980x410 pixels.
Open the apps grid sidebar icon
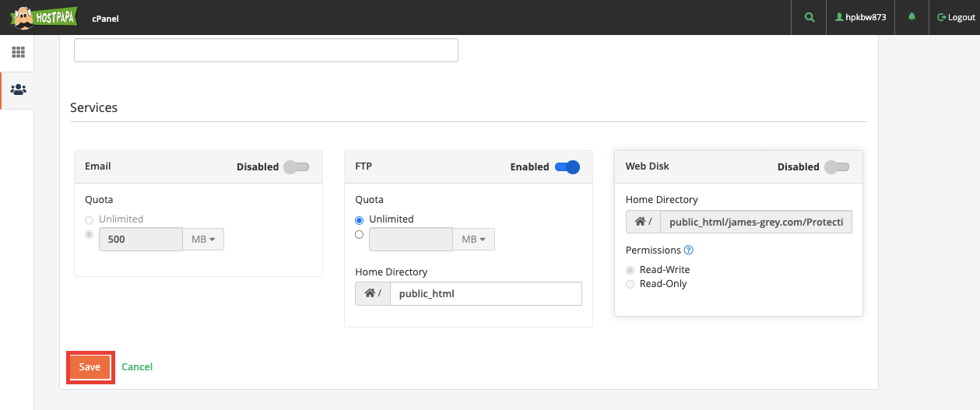click(x=18, y=52)
